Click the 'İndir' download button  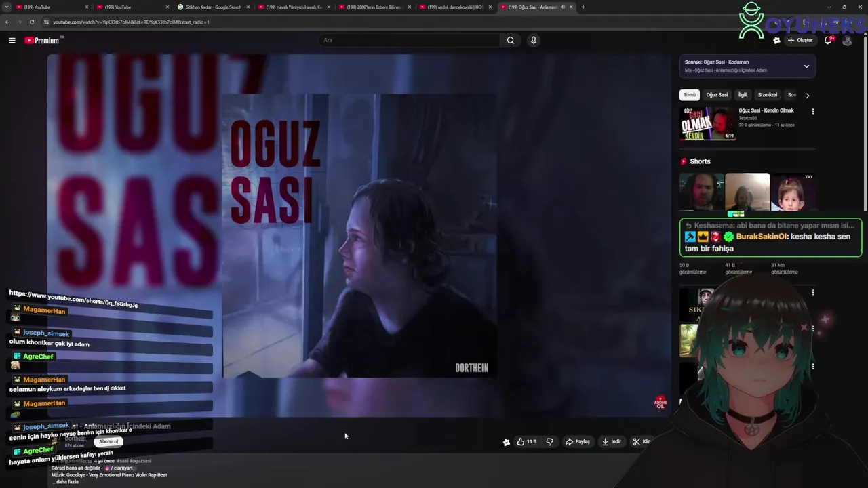click(x=611, y=442)
